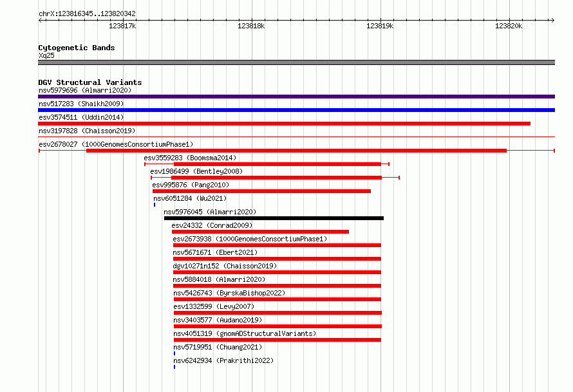The image size is (573, 392).
Task: Open nsv6051284 (Wu2021) label
Action: pos(190,198)
